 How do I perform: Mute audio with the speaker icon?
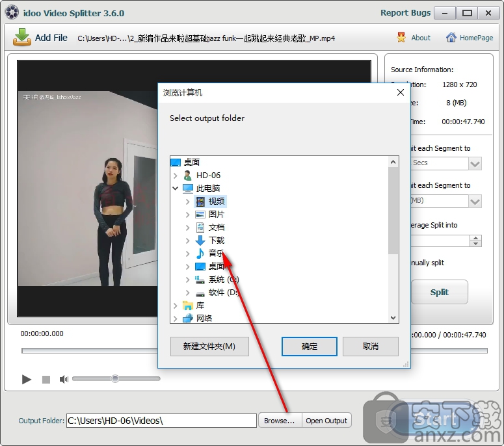(x=64, y=380)
